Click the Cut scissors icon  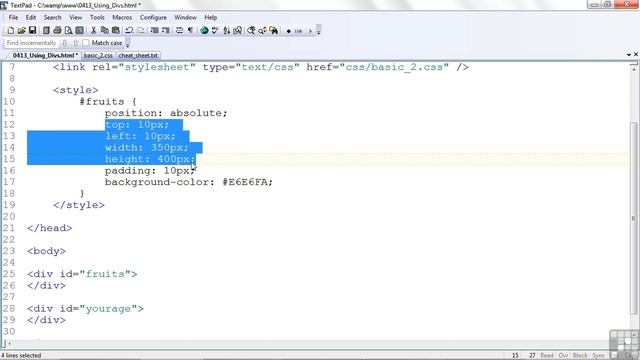click(93, 31)
